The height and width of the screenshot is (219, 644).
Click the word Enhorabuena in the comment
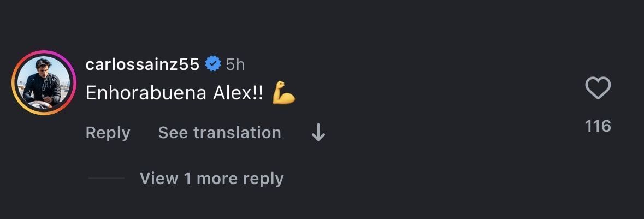(145, 93)
